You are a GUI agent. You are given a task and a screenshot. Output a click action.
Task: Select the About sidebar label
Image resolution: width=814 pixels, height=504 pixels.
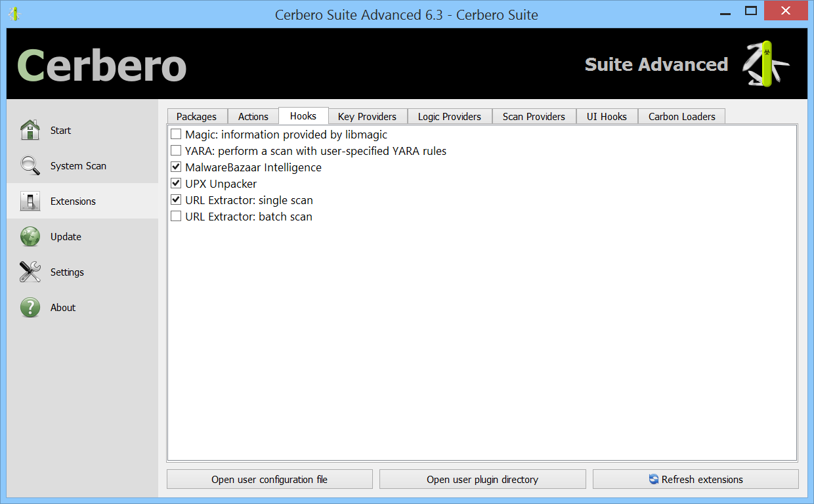[x=63, y=308]
